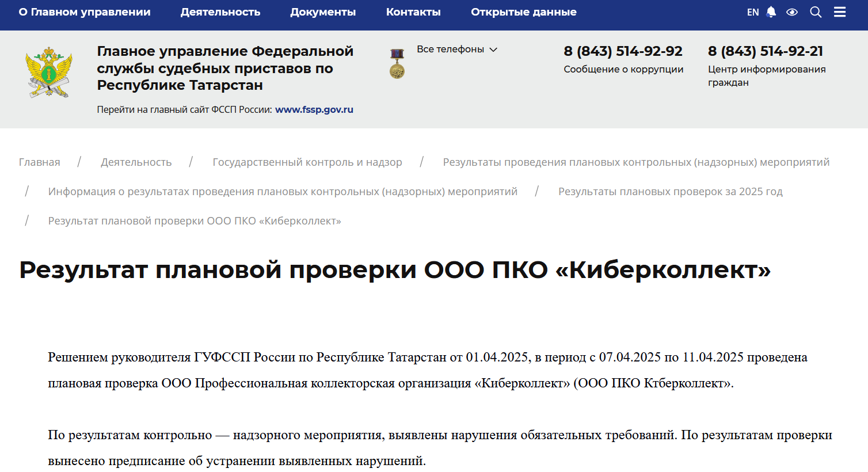Click the paragraph starting 'По результатам контрольно'
868x472 pixels.
440,448
